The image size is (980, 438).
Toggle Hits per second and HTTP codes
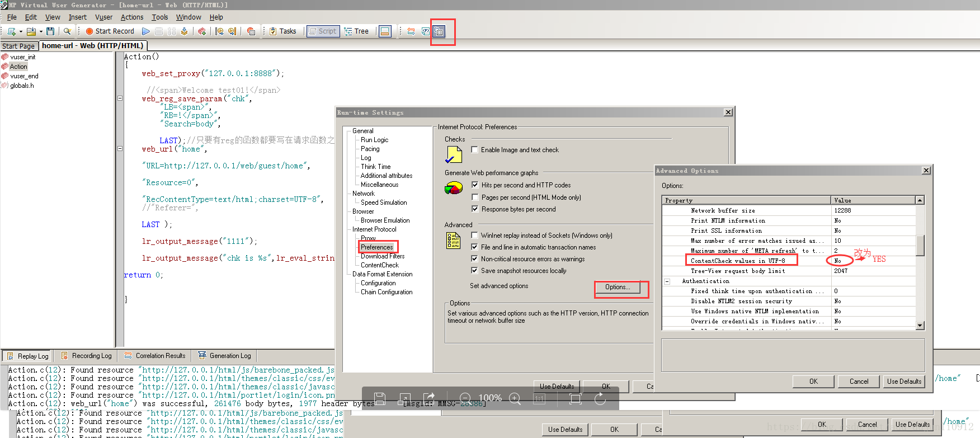tap(475, 185)
